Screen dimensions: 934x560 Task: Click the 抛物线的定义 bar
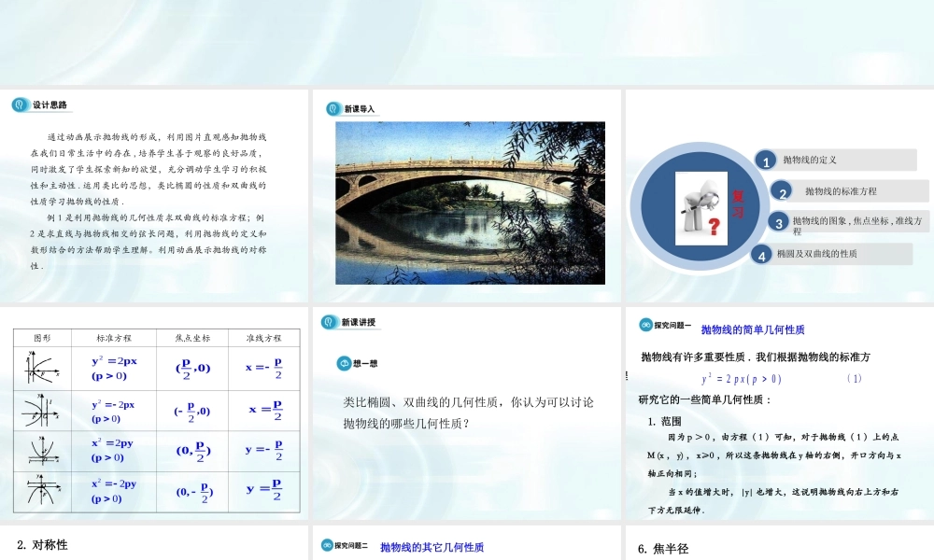846,160
